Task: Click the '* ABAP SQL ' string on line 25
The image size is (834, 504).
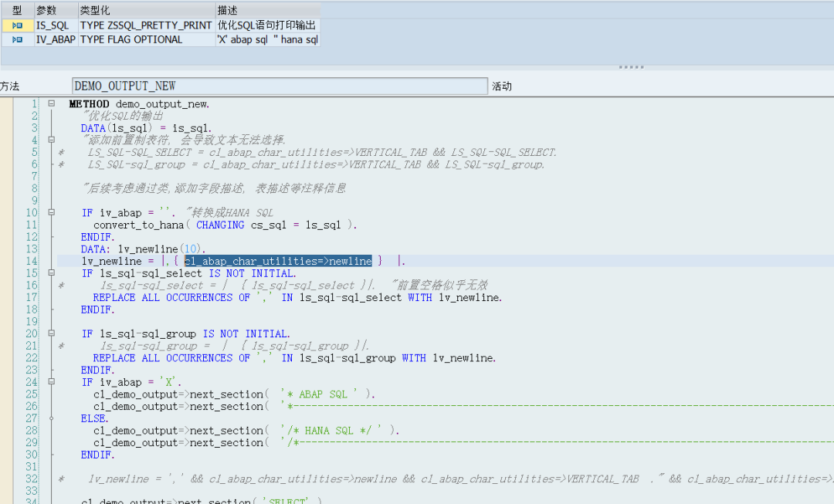Action: 320,394
